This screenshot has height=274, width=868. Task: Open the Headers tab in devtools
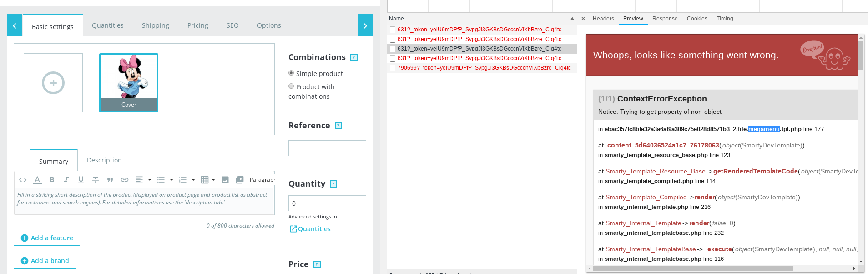click(x=603, y=19)
